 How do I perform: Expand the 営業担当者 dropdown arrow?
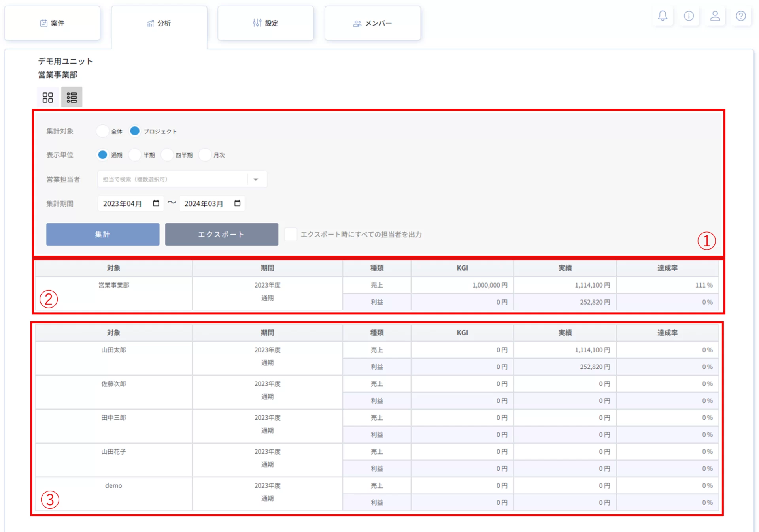[x=256, y=179]
